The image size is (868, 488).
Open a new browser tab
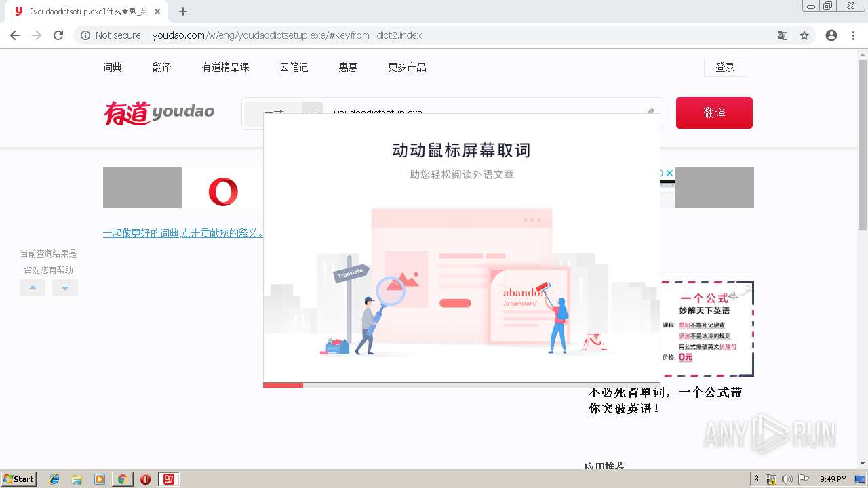coord(183,12)
